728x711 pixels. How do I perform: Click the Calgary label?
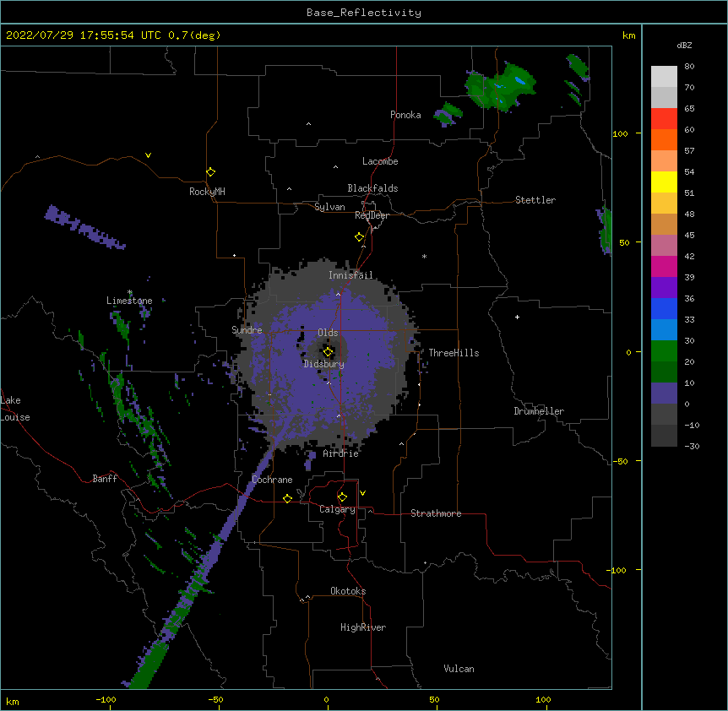point(337,509)
